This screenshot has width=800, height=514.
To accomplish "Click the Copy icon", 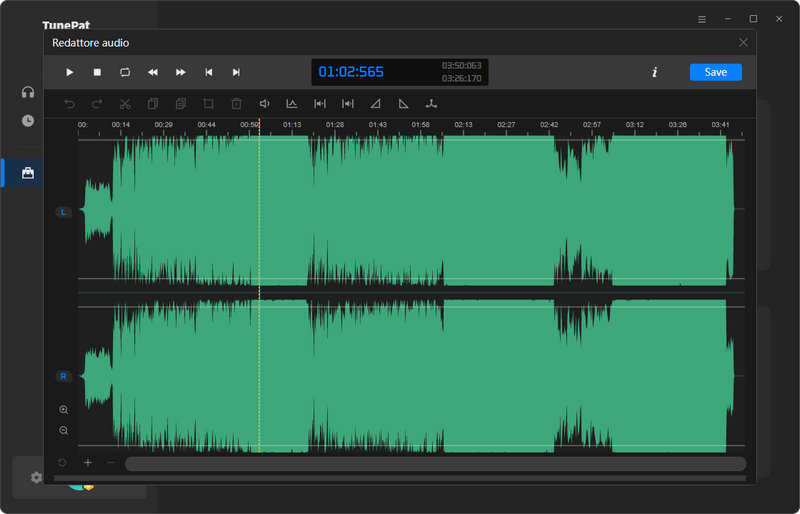I will click(x=153, y=104).
